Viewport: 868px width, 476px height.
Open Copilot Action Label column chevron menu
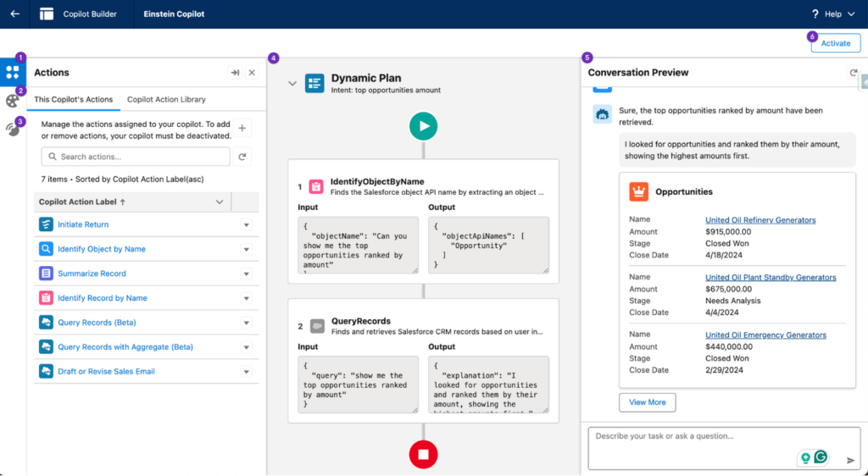click(220, 202)
